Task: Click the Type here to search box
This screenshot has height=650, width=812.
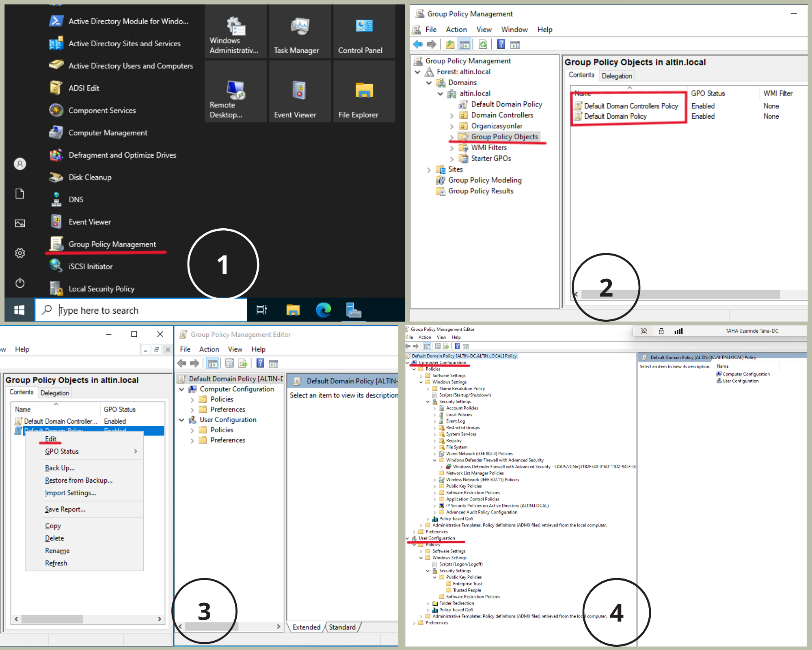Action: pos(140,310)
